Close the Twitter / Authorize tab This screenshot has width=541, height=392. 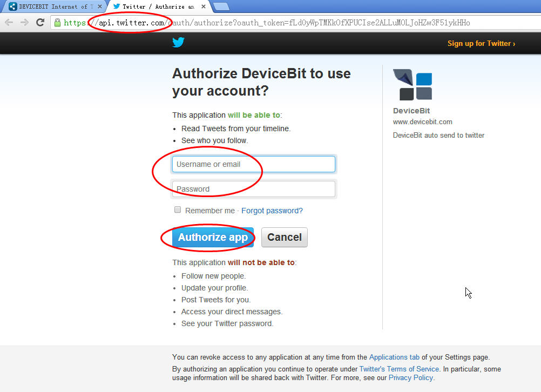tap(204, 6)
